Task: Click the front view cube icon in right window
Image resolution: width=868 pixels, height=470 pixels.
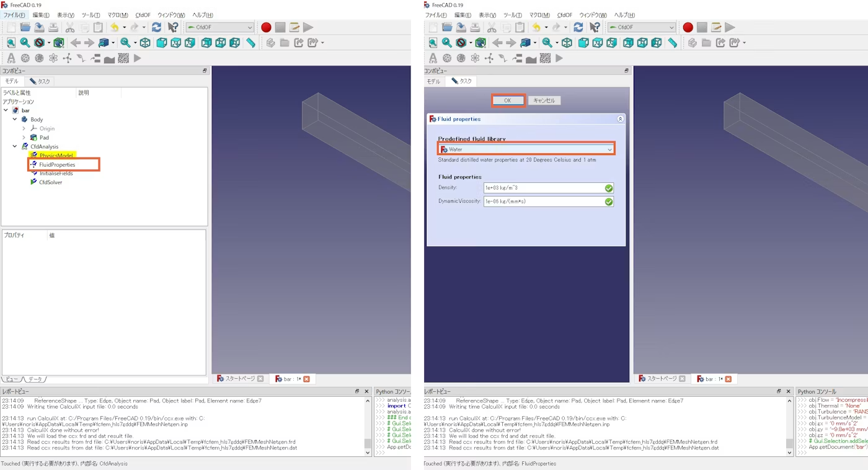Action: pos(583,43)
